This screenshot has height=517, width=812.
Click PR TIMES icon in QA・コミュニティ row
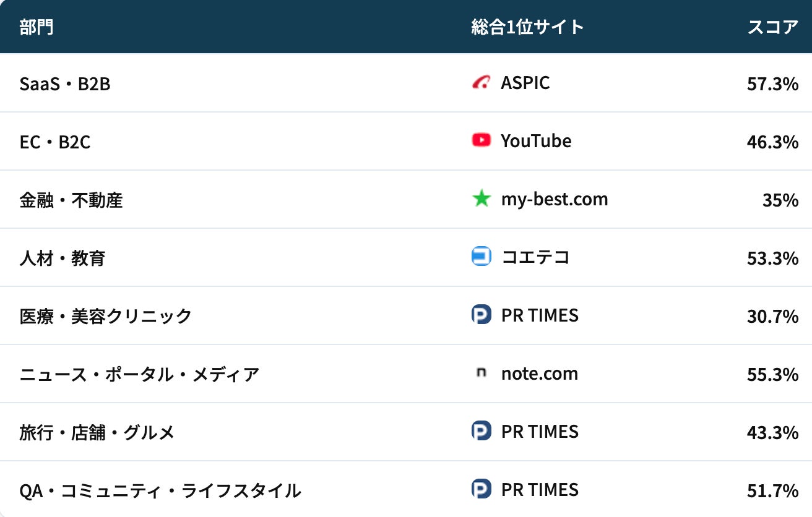[x=481, y=489]
